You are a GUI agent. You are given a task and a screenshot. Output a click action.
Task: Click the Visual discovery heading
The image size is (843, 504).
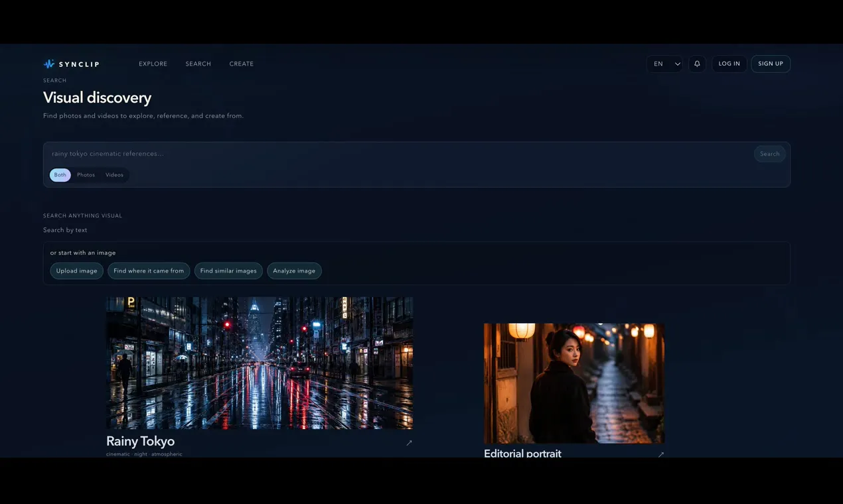click(98, 97)
